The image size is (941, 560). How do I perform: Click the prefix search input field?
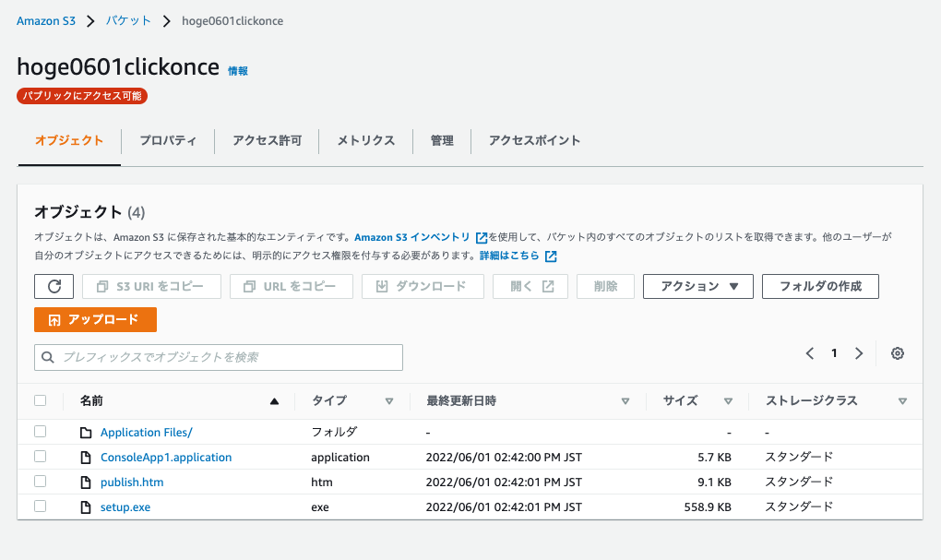219,357
